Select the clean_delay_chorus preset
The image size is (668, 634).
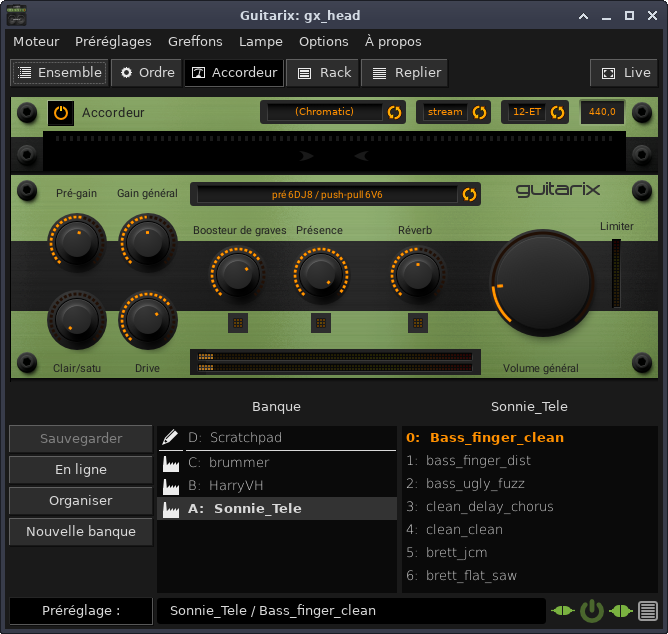point(478,507)
